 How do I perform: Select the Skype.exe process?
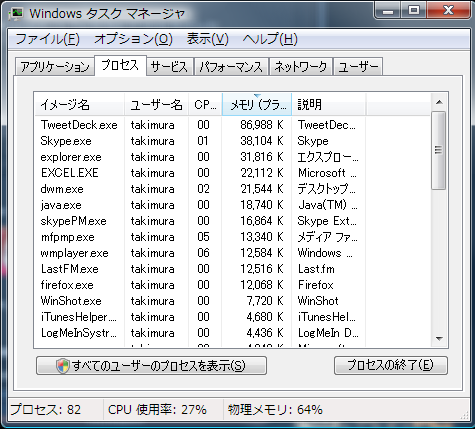pos(232,141)
